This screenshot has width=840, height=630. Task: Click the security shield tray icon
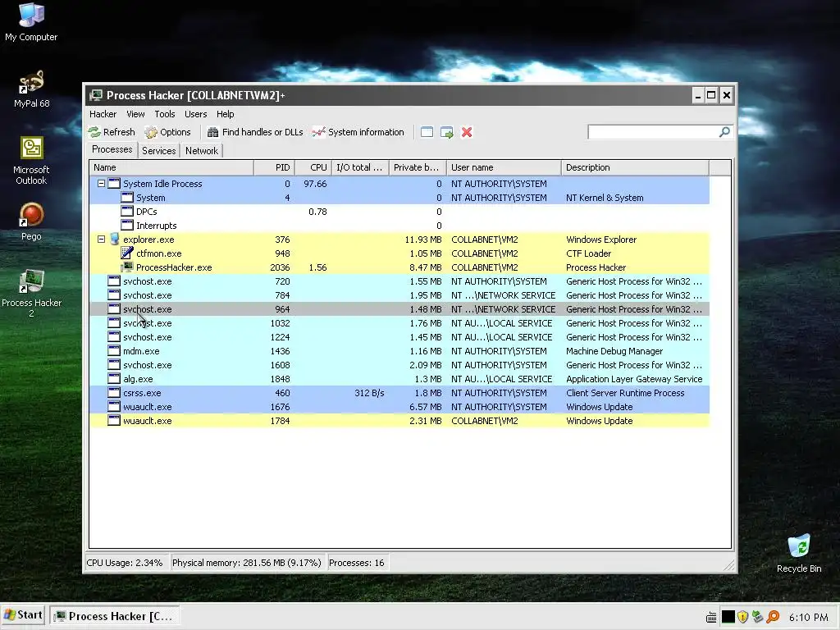[x=742, y=617]
